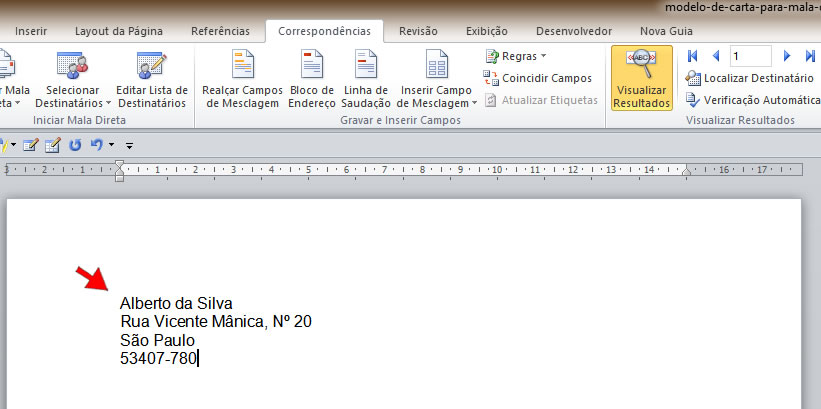821x409 pixels.
Task: Click the undo arrow icon
Action: (x=96, y=145)
